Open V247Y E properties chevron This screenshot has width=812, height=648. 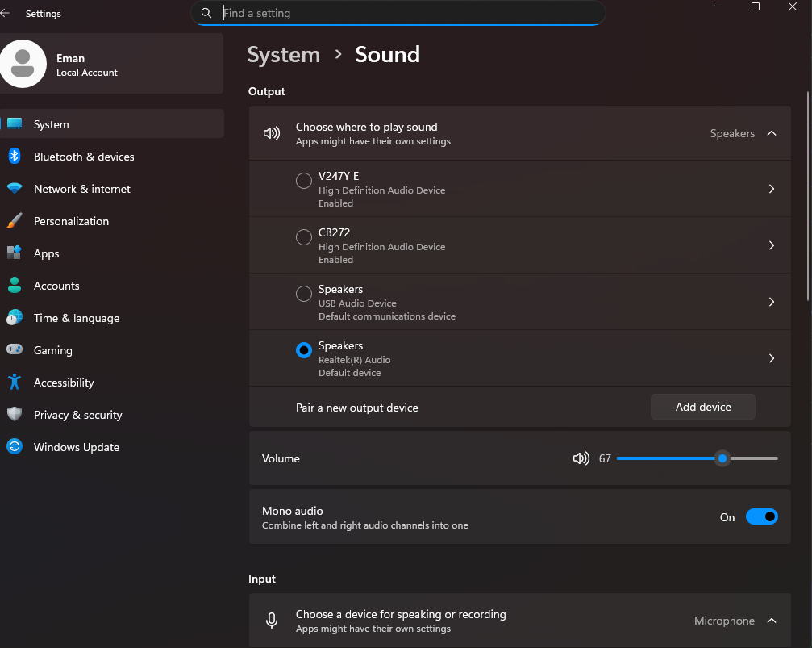coord(772,189)
